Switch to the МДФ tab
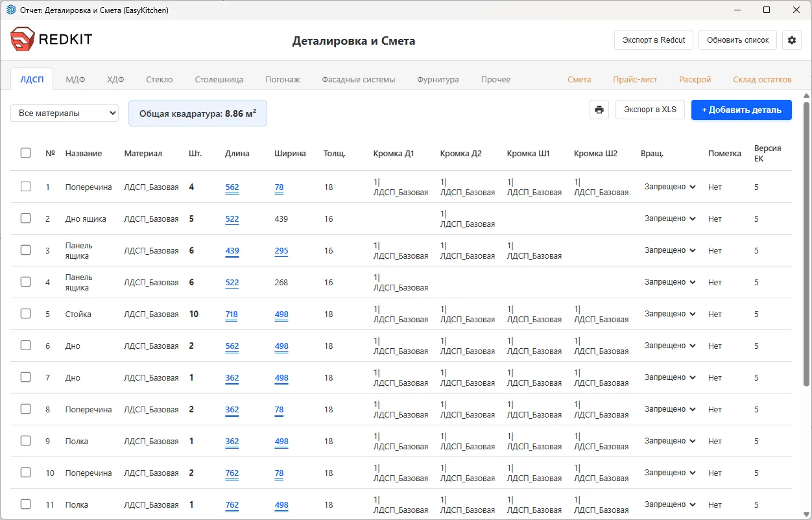Screen dimensions: 812x520 tap(75, 79)
